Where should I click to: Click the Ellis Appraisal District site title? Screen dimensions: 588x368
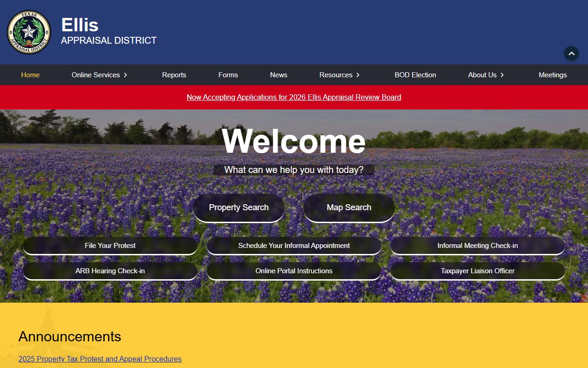tap(109, 31)
